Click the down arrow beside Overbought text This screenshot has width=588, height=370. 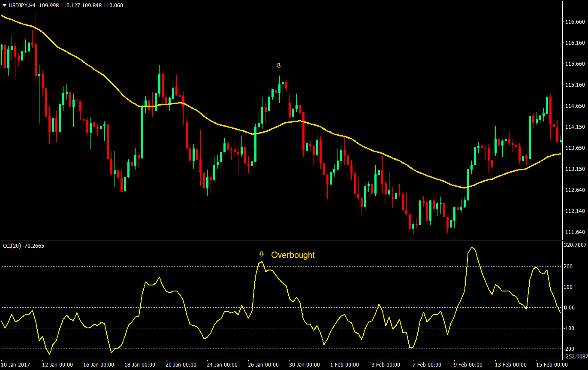262,254
